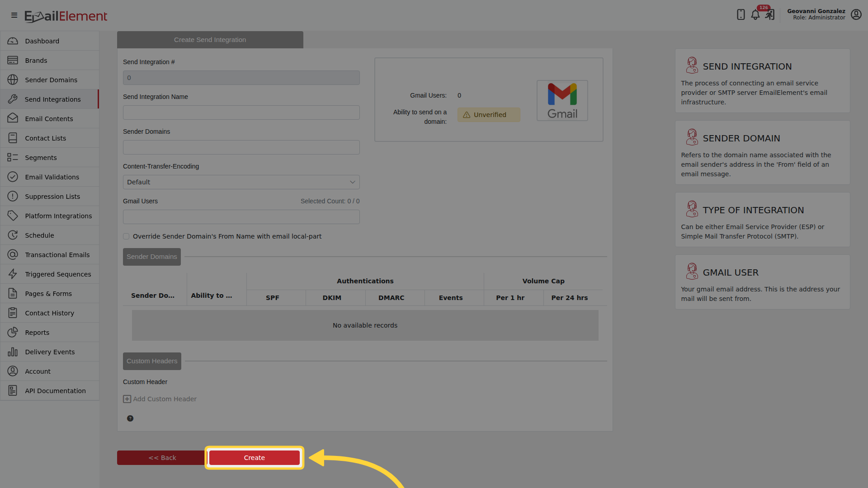Open the user profile avatar icon
Viewport: 868px width, 488px height.
[856, 14]
